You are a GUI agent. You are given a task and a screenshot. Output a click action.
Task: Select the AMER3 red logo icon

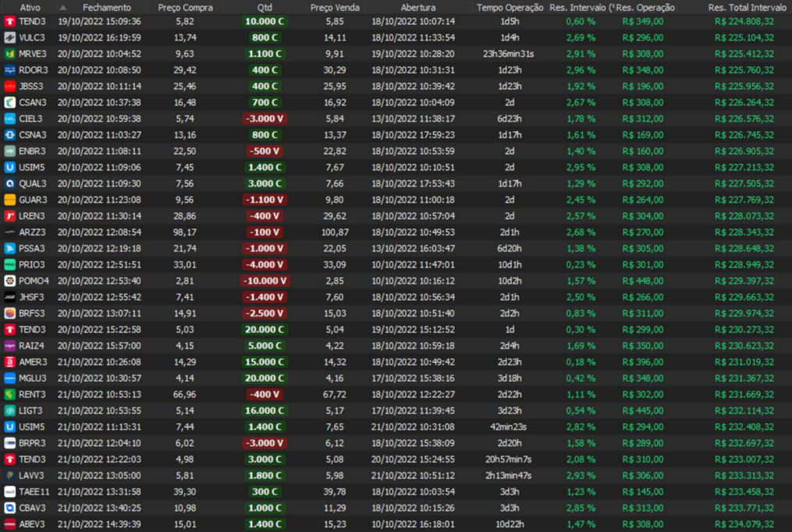(10, 362)
